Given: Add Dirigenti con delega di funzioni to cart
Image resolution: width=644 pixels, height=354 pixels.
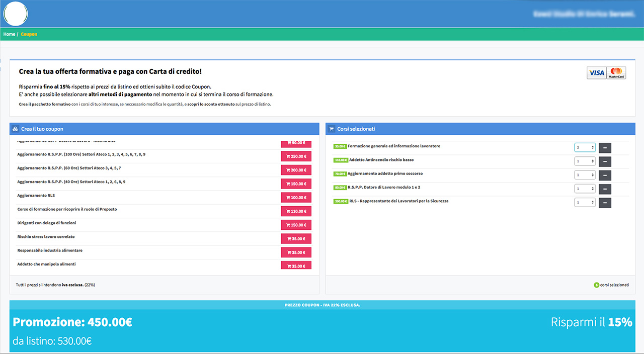Looking at the screenshot, I should (x=296, y=225).
